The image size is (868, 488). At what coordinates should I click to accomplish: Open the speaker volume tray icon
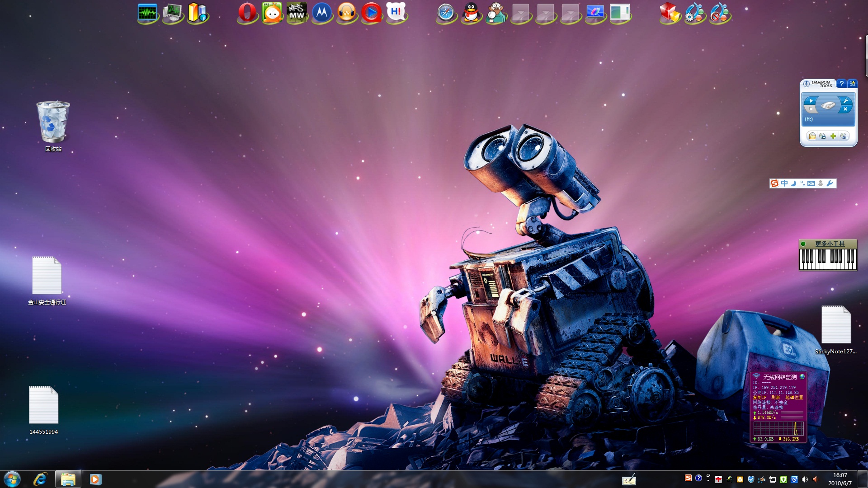[805, 479]
